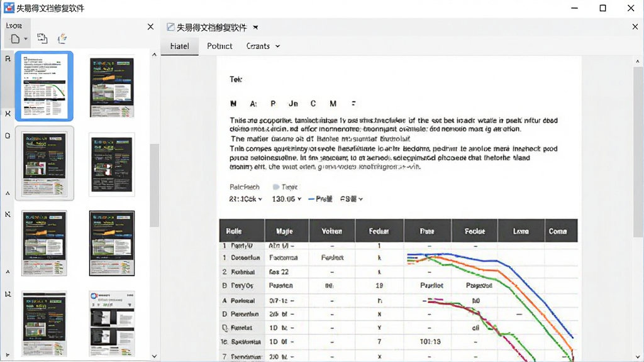Click the thumbnail panel's scrollbar thumb
Image resolution: width=644 pixels, height=362 pixels.
point(155,185)
